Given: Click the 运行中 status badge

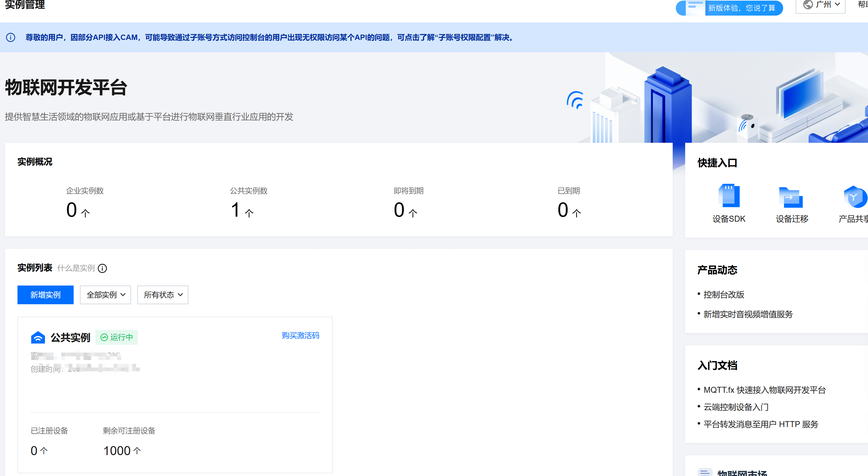Looking at the screenshot, I should click(x=117, y=337).
